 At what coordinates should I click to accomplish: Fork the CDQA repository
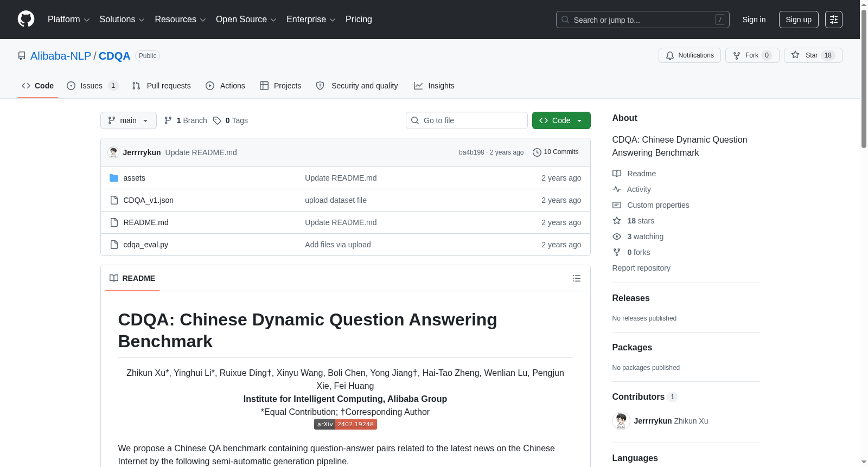click(752, 55)
